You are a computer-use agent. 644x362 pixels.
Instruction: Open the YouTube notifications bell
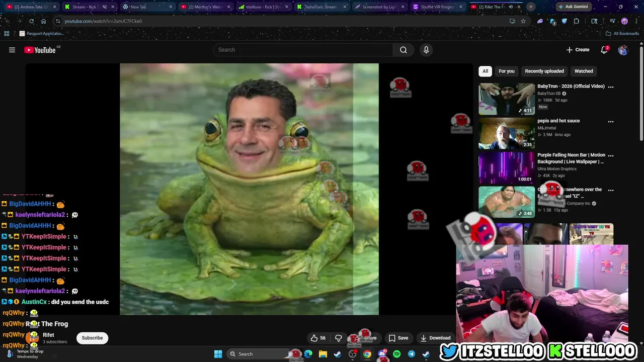pos(604,50)
